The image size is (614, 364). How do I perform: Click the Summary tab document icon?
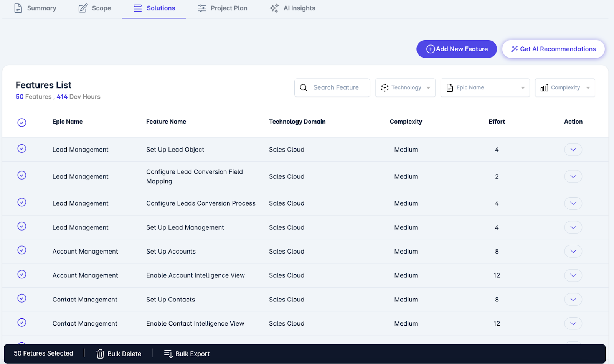[18, 8]
